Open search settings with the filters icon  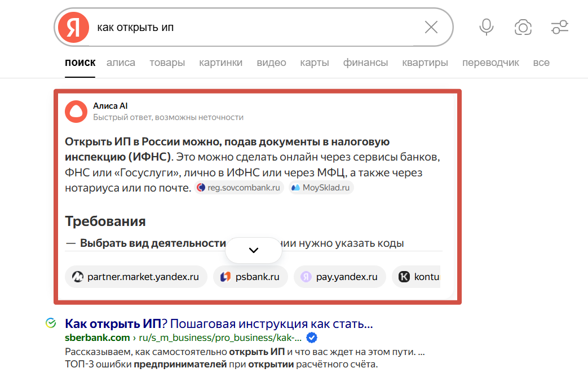pyautogui.click(x=559, y=27)
